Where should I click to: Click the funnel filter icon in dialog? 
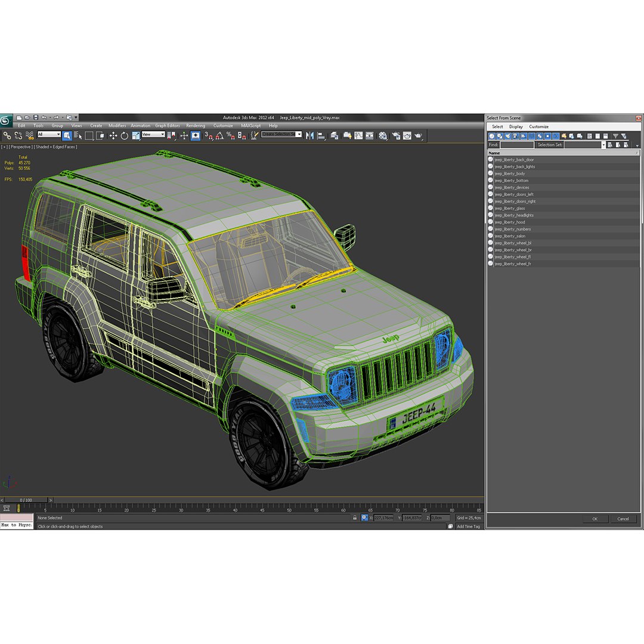[615, 136]
